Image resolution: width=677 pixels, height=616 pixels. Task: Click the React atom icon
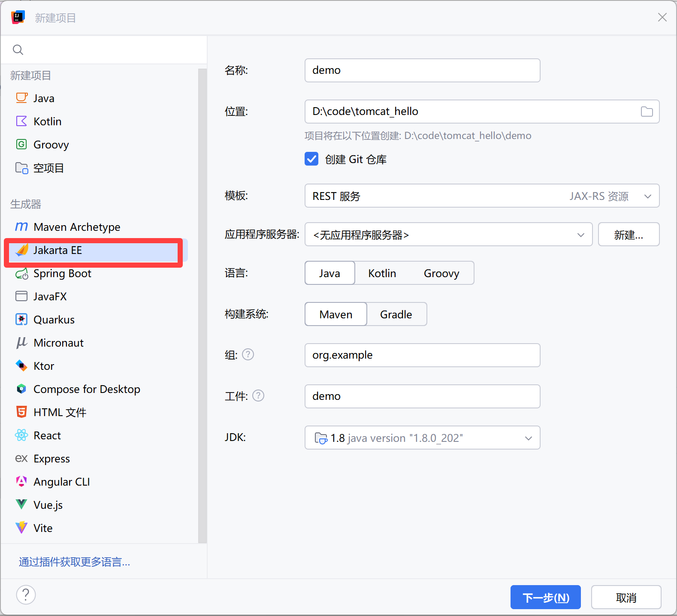(x=21, y=435)
